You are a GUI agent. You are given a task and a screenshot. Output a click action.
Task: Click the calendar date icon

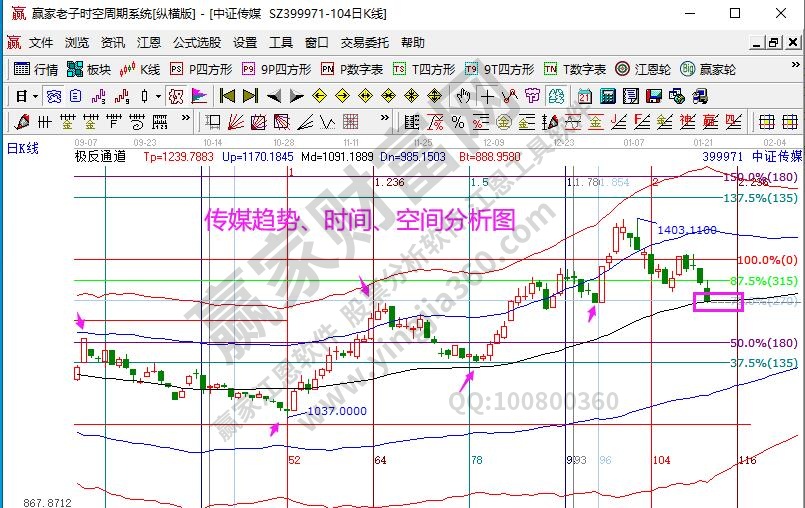(584, 96)
